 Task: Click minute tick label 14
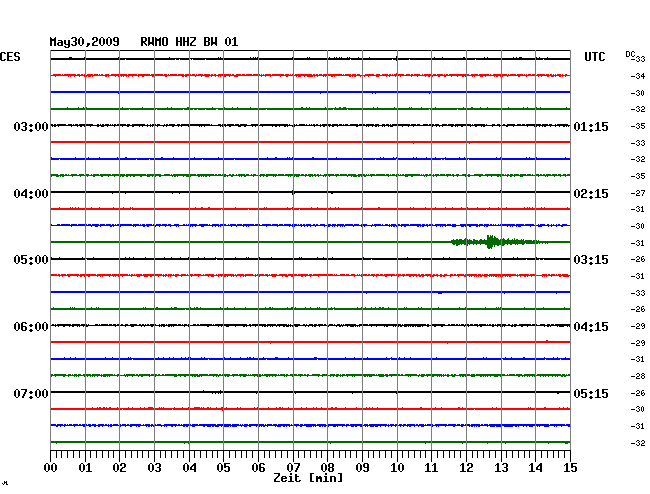pyautogui.click(x=535, y=467)
